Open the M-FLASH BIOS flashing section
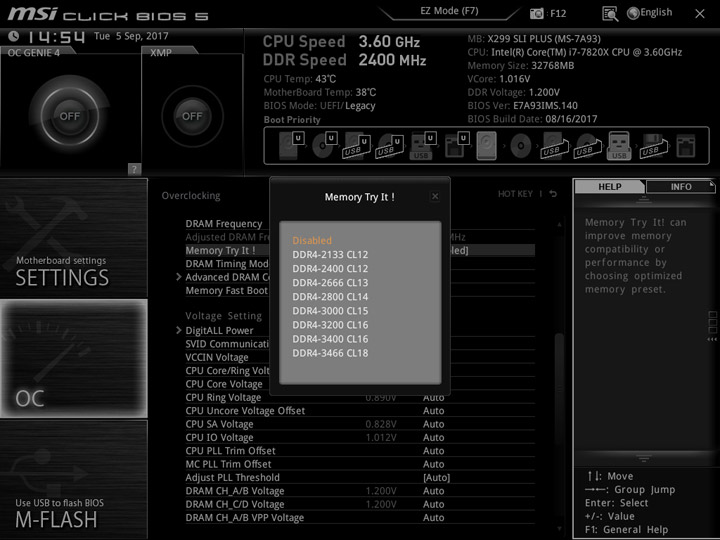The image size is (720, 540). [x=73, y=479]
